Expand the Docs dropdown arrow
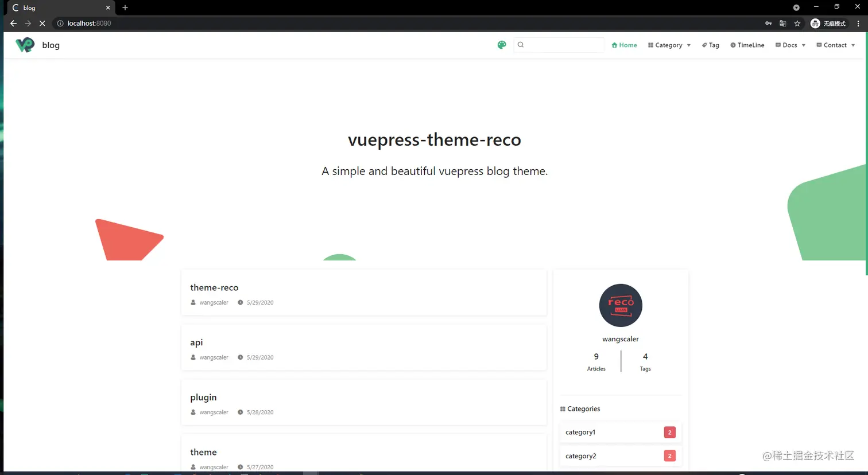Screen dimensions: 868x475 (x=803, y=45)
